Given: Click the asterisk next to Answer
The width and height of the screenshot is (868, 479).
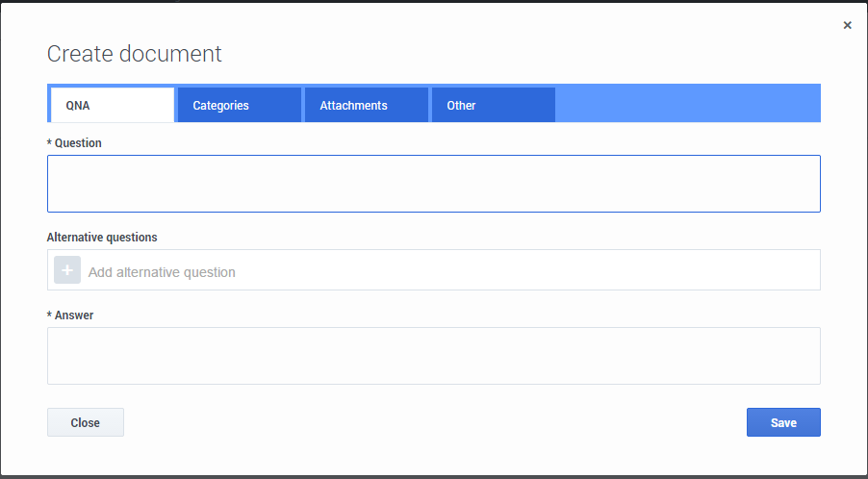Looking at the screenshot, I should tap(49, 315).
